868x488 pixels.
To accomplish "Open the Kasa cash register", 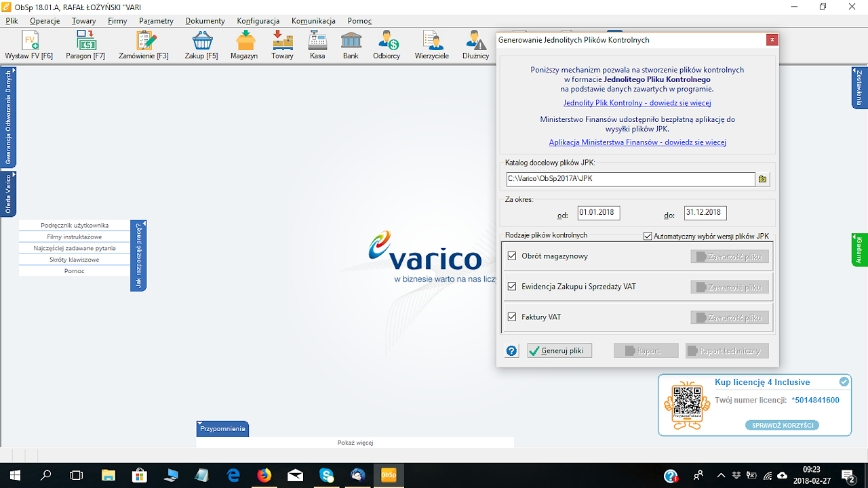I will click(317, 45).
